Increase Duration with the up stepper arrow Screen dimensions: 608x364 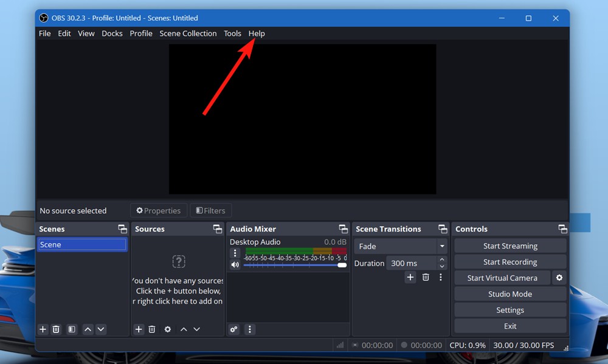pyautogui.click(x=442, y=259)
